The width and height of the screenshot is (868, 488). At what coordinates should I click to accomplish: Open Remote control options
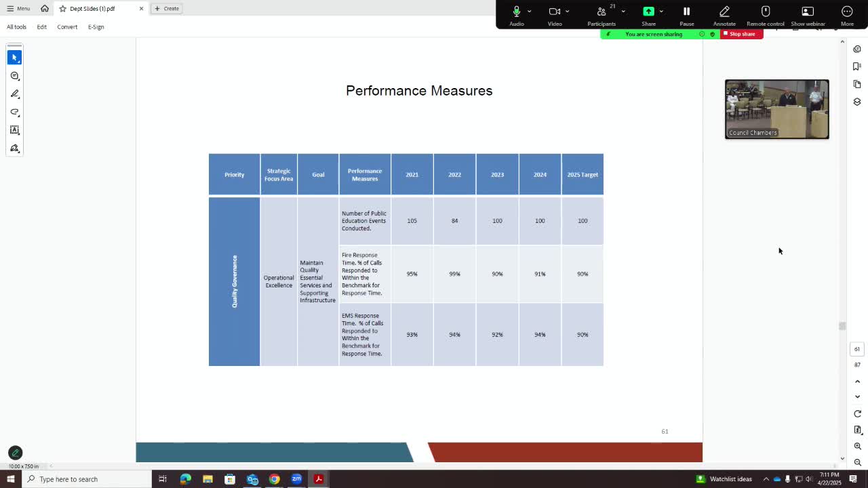[766, 15]
